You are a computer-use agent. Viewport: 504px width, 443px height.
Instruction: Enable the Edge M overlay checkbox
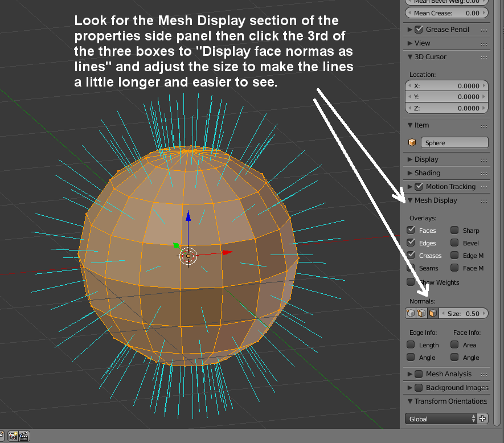(x=454, y=255)
